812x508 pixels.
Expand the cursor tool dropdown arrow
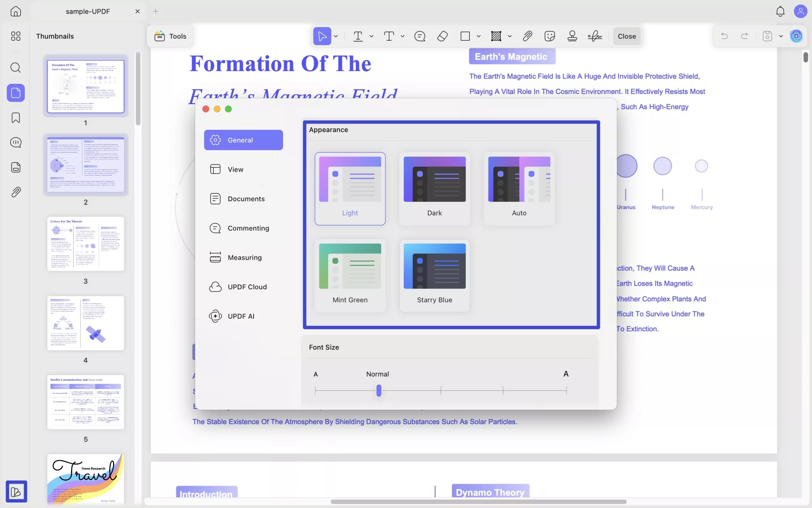click(x=336, y=36)
